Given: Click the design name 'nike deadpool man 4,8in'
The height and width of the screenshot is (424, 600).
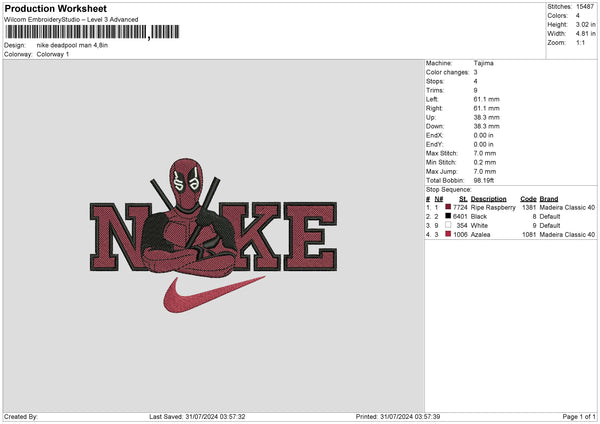Looking at the screenshot, I should (72, 45).
